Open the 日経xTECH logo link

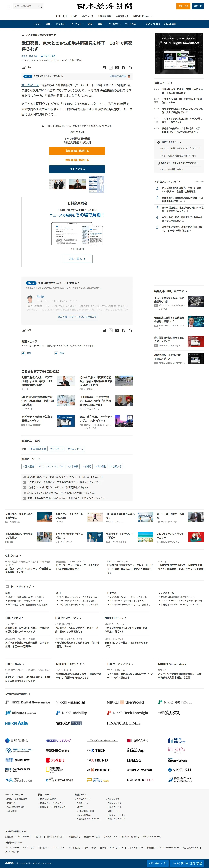coord(96,751)
